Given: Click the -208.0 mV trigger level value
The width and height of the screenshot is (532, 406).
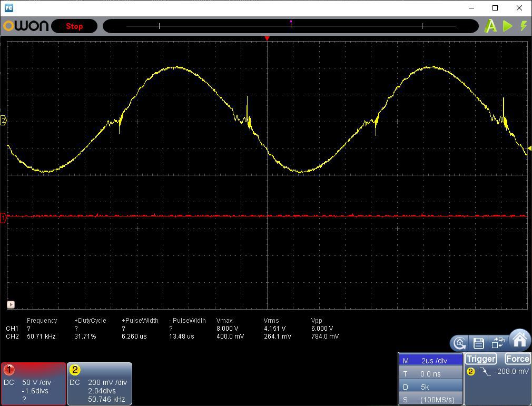Looking at the screenshot, I should point(511,371).
